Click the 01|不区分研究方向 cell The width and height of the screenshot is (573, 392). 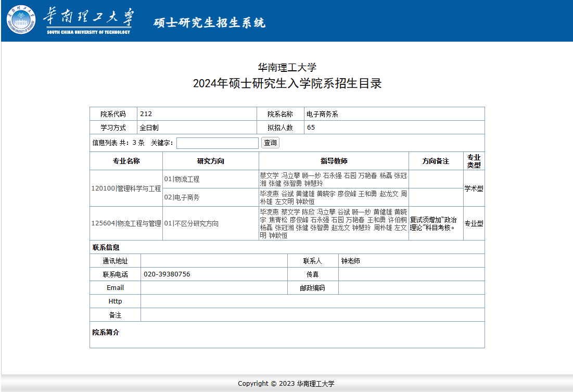(210, 223)
